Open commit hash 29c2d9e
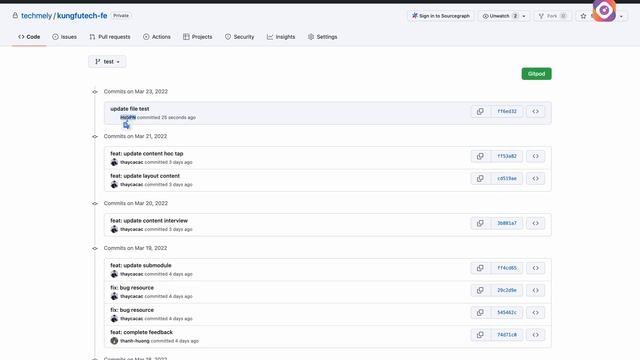 pyautogui.click(x=507, y=290)
